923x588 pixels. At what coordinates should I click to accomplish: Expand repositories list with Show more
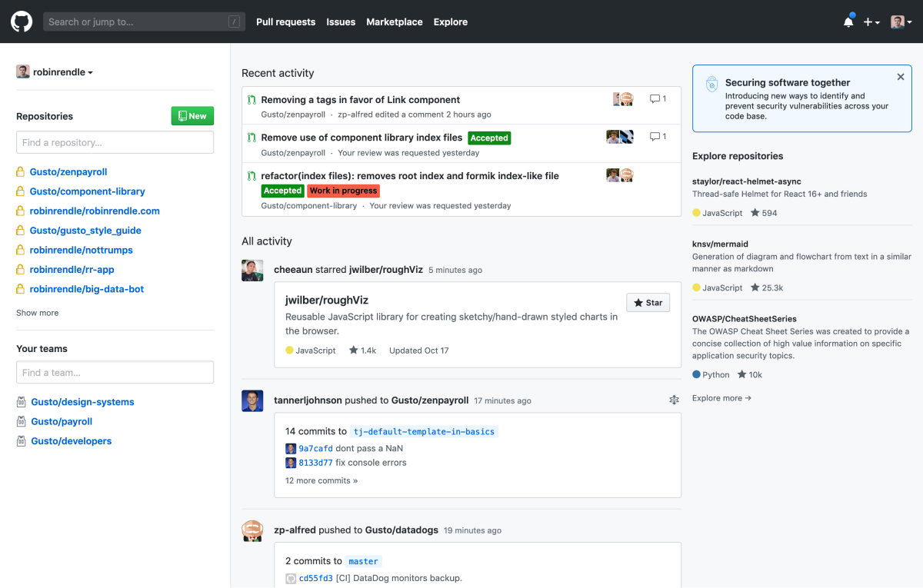[x=37, y=313]
